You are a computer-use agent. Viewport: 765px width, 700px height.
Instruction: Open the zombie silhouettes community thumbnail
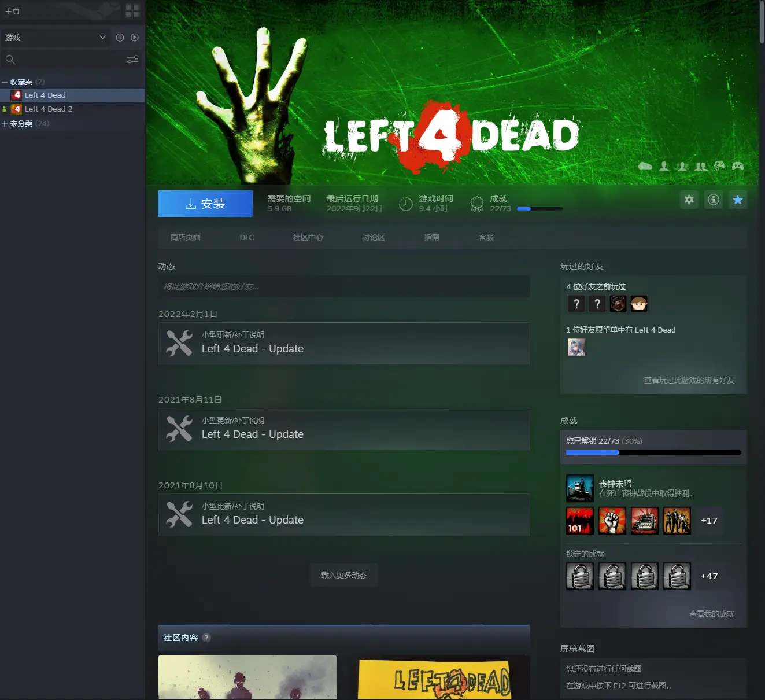click(x=247, y=677)
